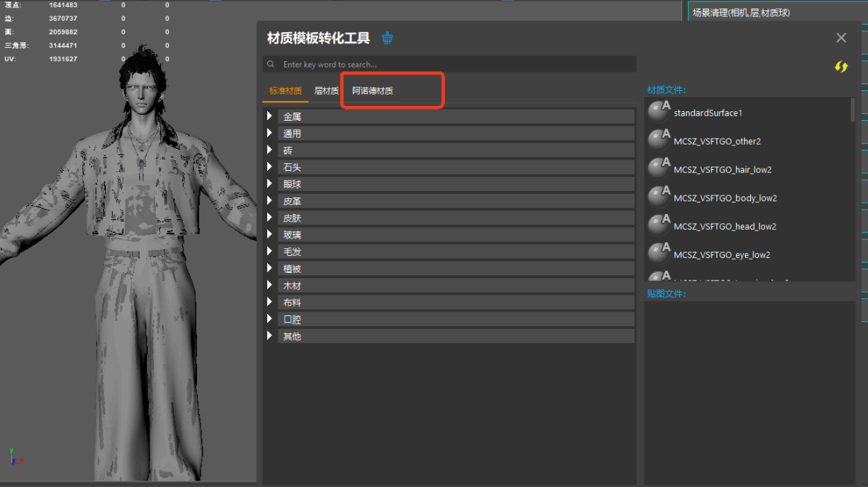Viewport: 868px width, 487px height.
Task: Expand the 皮肤 category
Action: pos(269,218)
